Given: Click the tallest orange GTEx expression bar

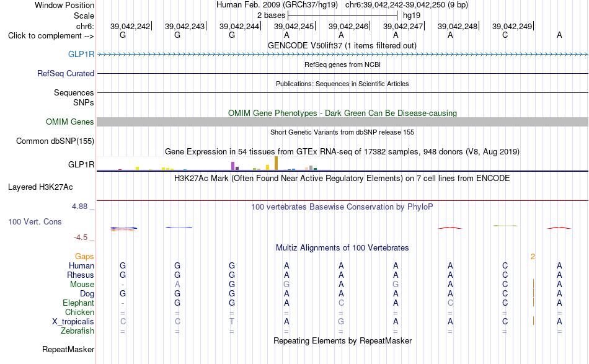Looking at the screenshot, I should tap(276, 164).
